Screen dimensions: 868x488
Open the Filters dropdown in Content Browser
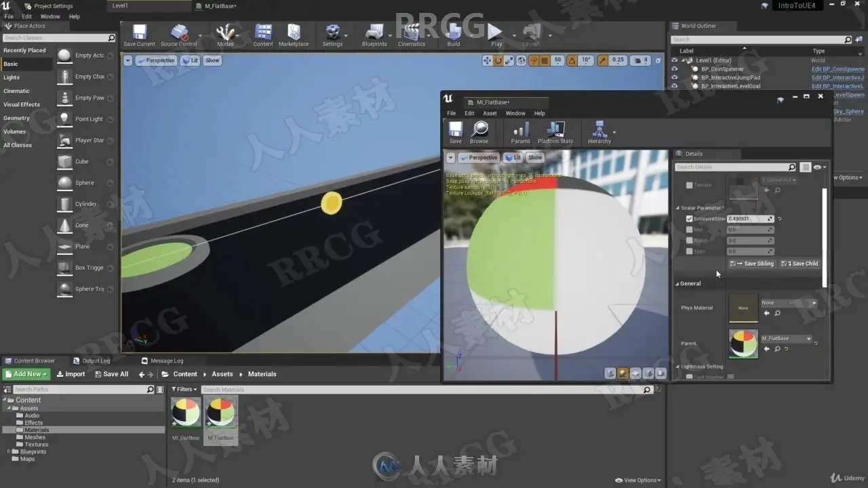pyautogui.click(x=184, y=390)
